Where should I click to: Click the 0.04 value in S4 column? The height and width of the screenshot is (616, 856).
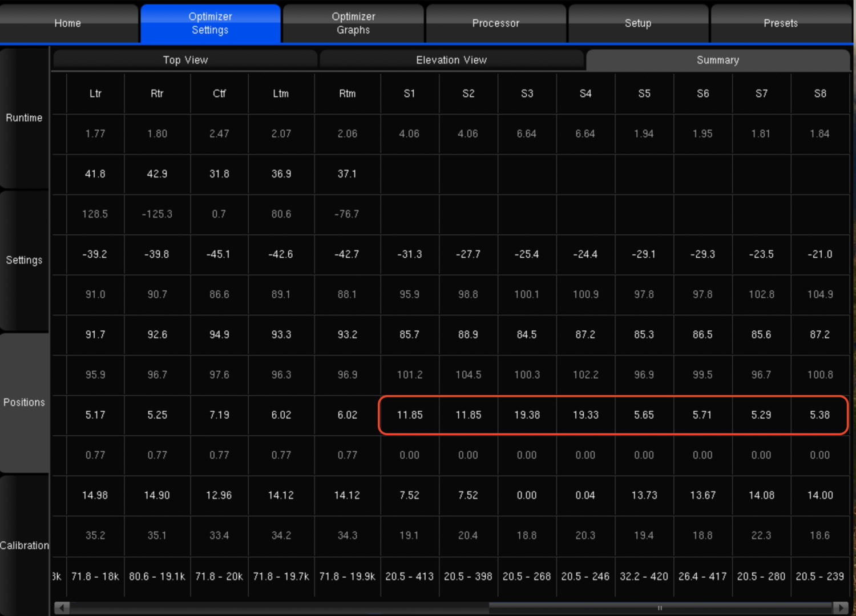586,496
